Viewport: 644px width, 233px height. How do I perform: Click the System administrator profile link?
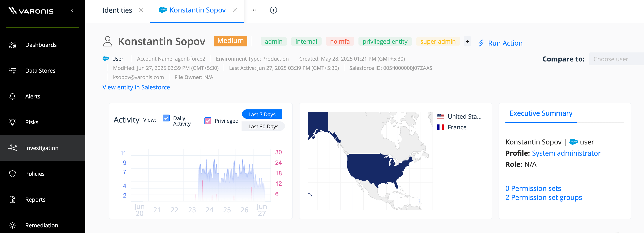coord(566,153)
